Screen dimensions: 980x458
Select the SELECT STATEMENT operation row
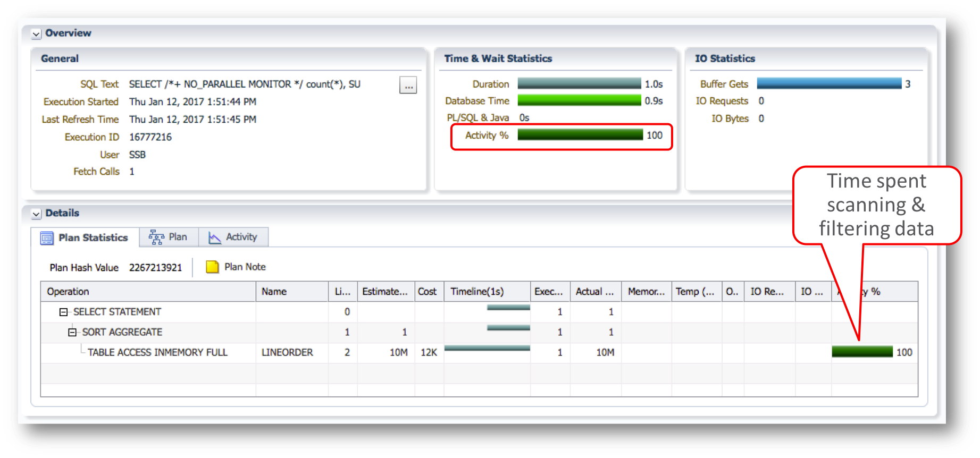[479, 312]
